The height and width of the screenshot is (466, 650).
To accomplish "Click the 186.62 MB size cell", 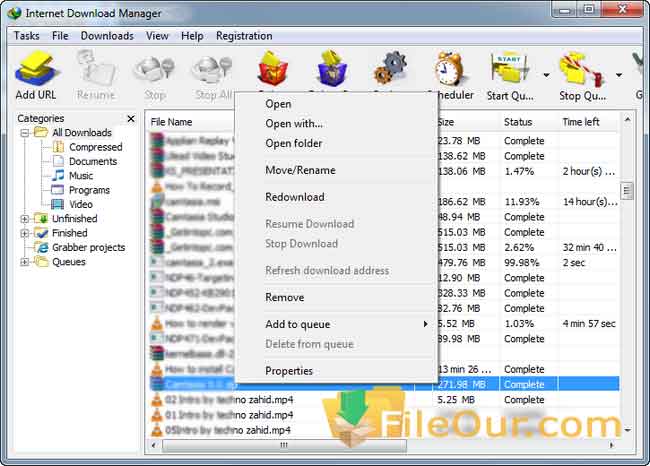I will click(x=461, y=202).
